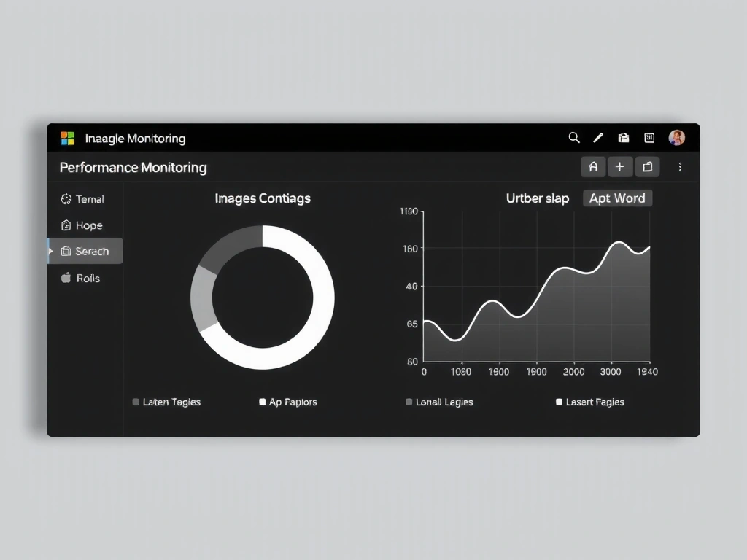This screenshot has height=560, width=747.
Task: Open the calendar grid icon near the avatar
Action: click(649, 138)
